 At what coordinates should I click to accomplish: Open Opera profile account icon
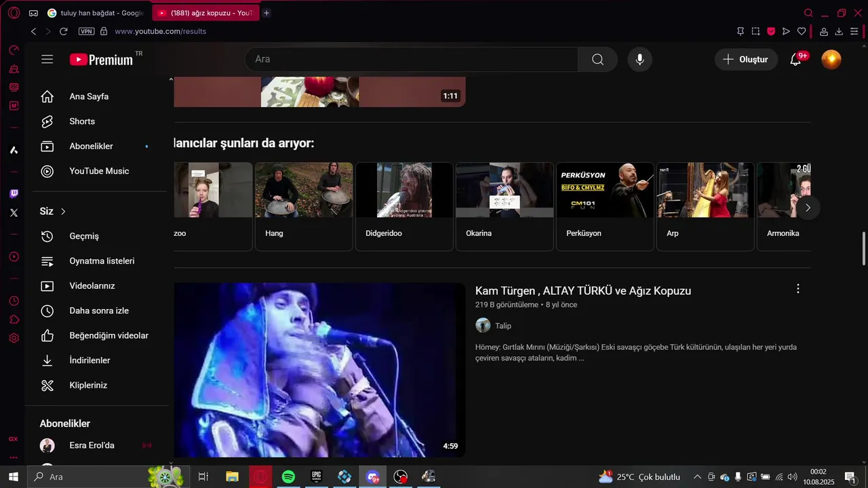click(824, 31)
